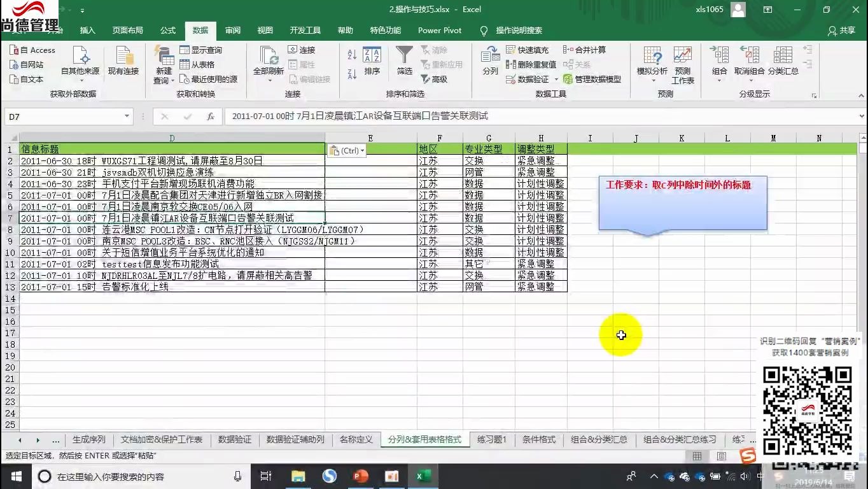Open the 新建查询 new query dropdown

click(164, 65)
